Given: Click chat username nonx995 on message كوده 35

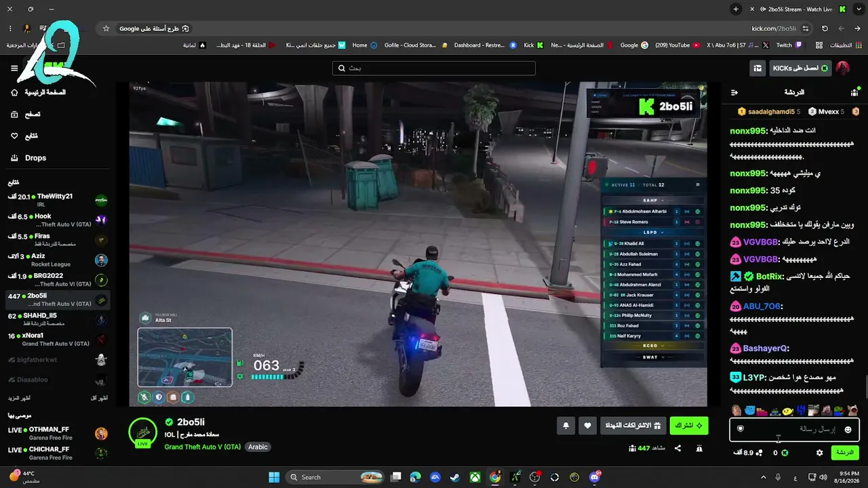Looking at the screenshot, I should tap(748, 190).
